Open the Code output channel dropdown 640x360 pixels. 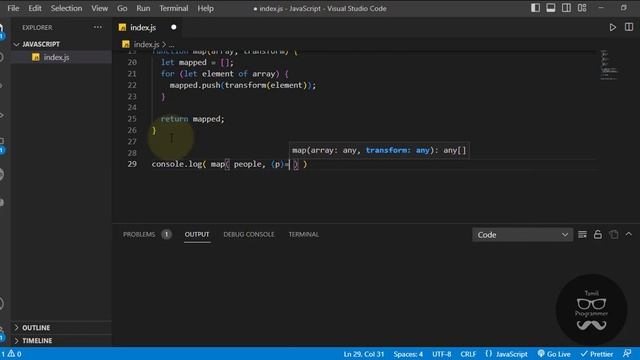[x=522, y=235]
